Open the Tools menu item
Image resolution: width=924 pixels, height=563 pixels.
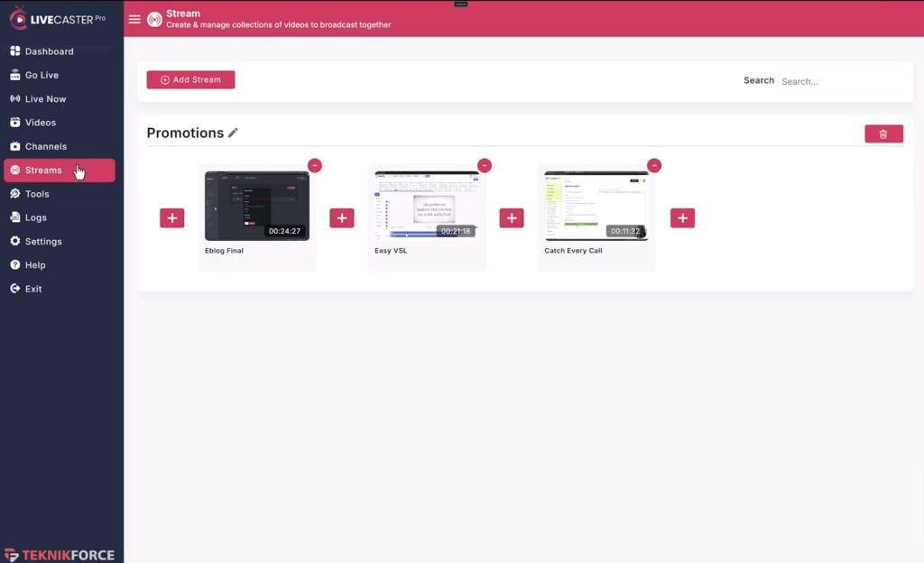(37, 194)
